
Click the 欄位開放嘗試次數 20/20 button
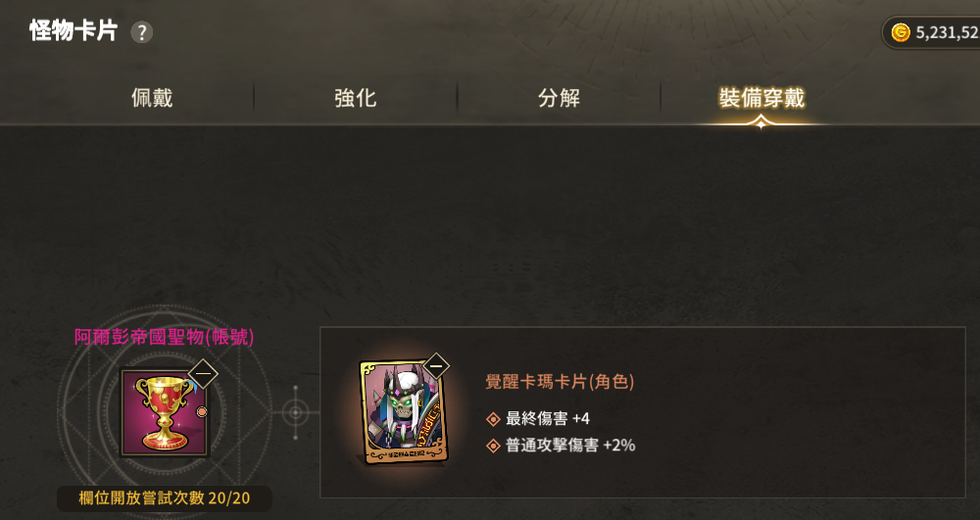165,498
